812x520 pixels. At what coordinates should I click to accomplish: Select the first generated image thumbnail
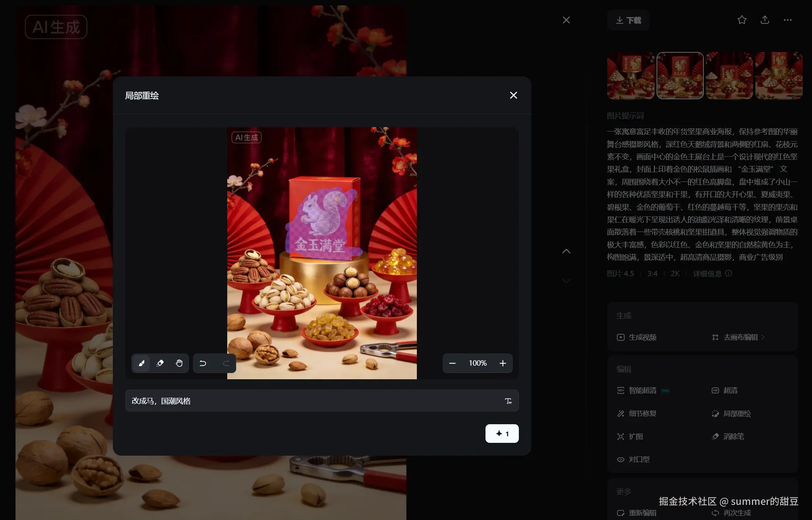631,76
